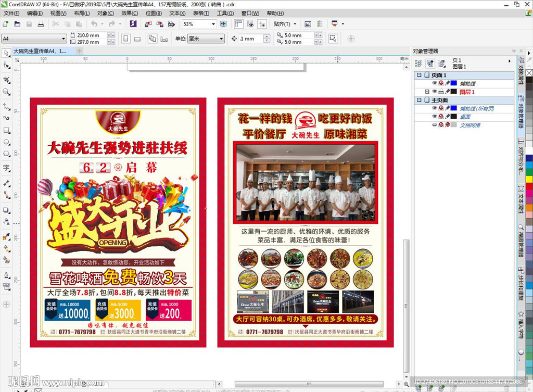This screenshot has width=533, height=392.
Task: Expand the 图层 1 layer node
Action: [x=427, y=92]
